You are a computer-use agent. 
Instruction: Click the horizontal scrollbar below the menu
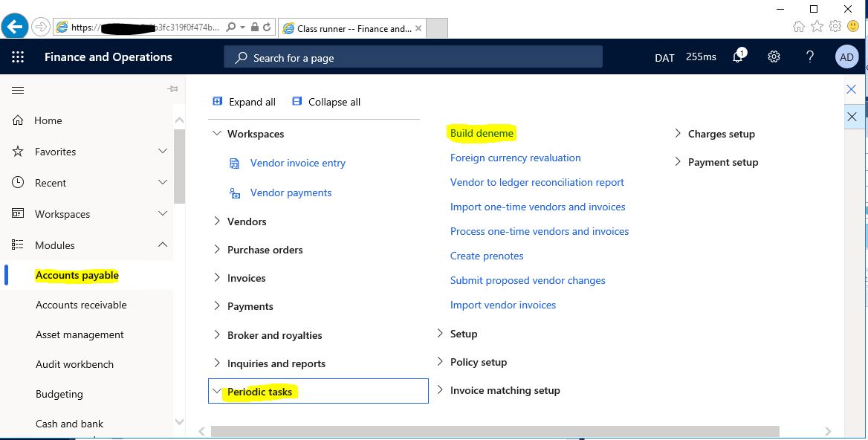click(x=495, y=431)
